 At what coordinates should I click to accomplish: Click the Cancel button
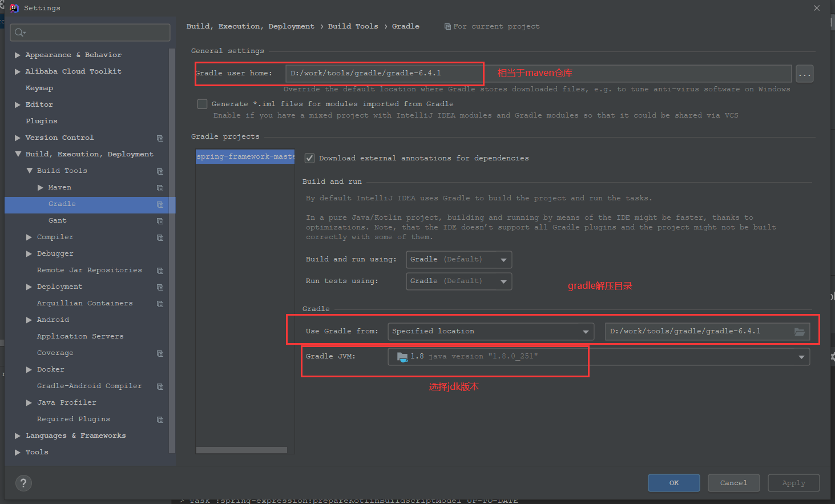click(x=734, y=483)
